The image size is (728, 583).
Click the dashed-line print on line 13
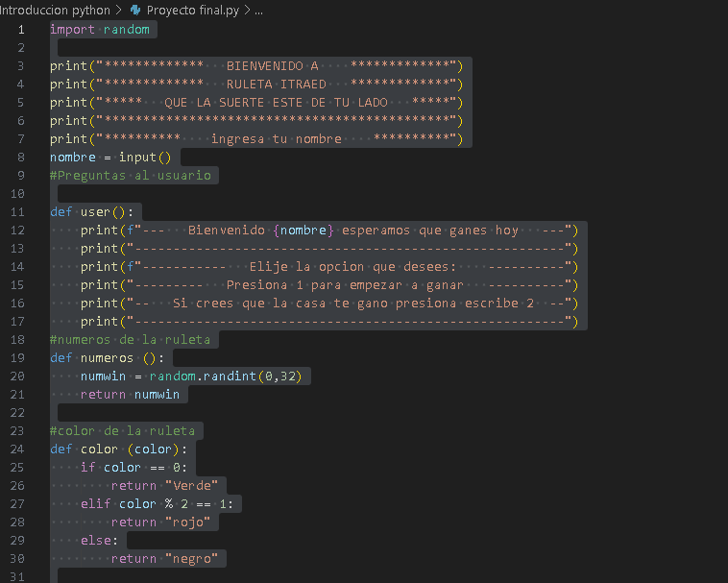pos(329,249)
